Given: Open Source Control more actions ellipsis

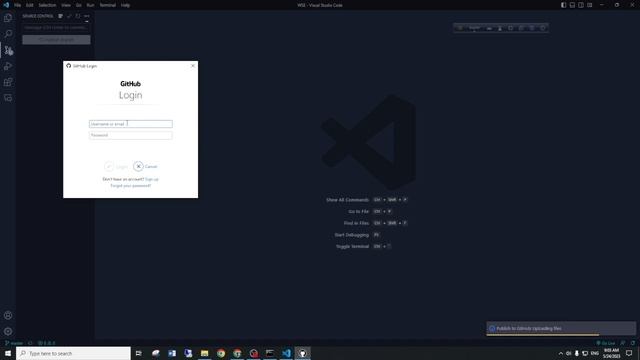Looking at the screenshot, I should coord(87,16).
